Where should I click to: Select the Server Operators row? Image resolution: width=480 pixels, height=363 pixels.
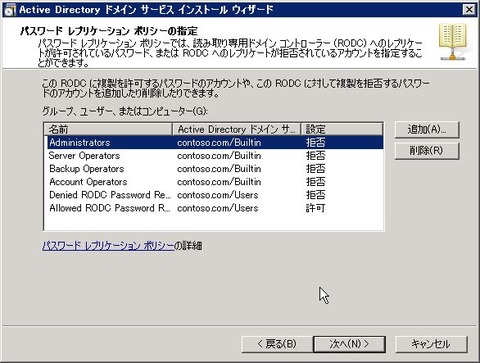[x=215, y=156]
